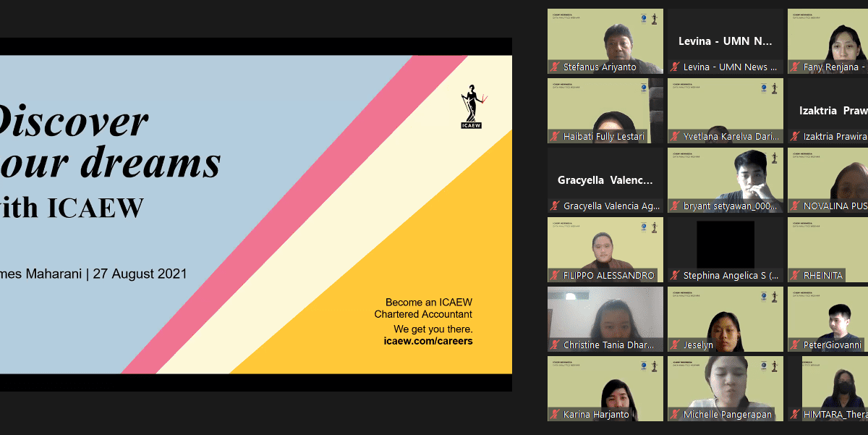
Task: Select Levina - UMN News participant tile
Action: point(725,41)
